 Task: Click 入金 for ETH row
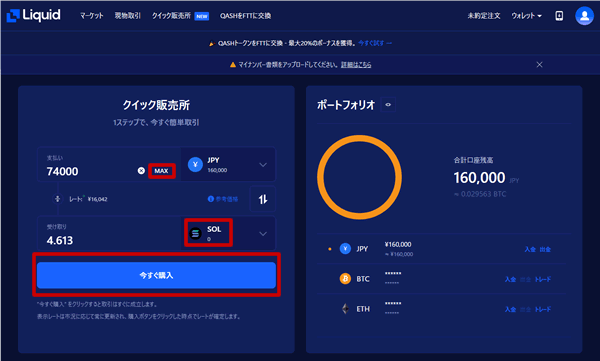[510, 309]
